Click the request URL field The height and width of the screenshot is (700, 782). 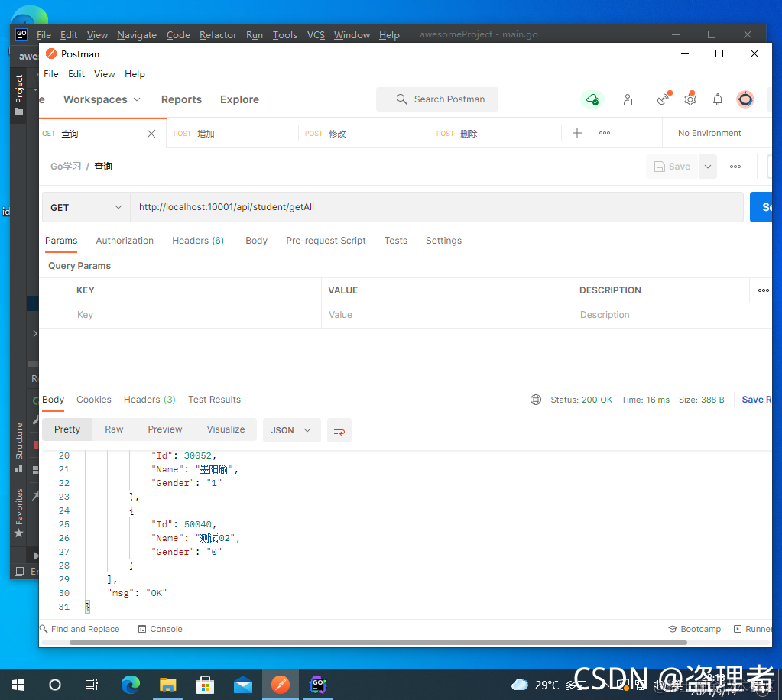coord(437,207)
